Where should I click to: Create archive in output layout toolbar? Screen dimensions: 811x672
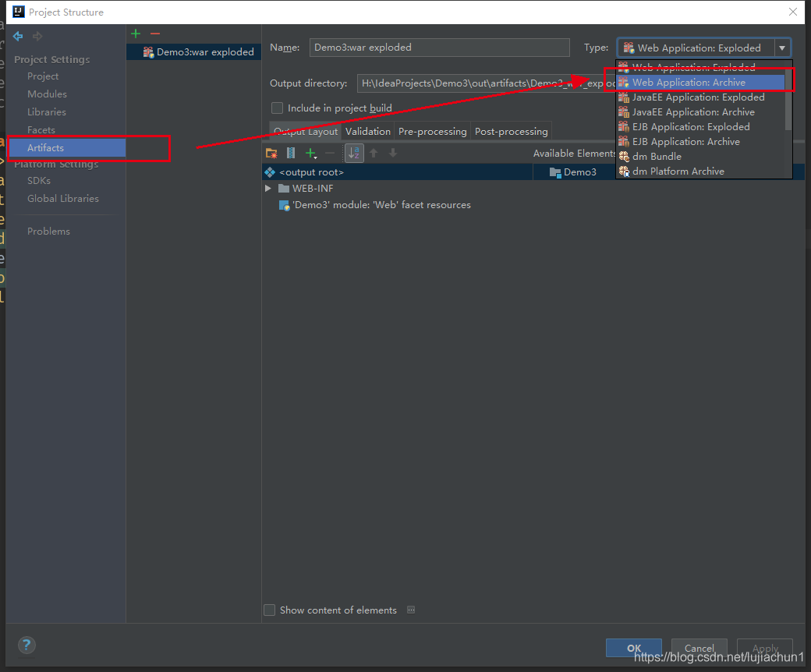291,153
